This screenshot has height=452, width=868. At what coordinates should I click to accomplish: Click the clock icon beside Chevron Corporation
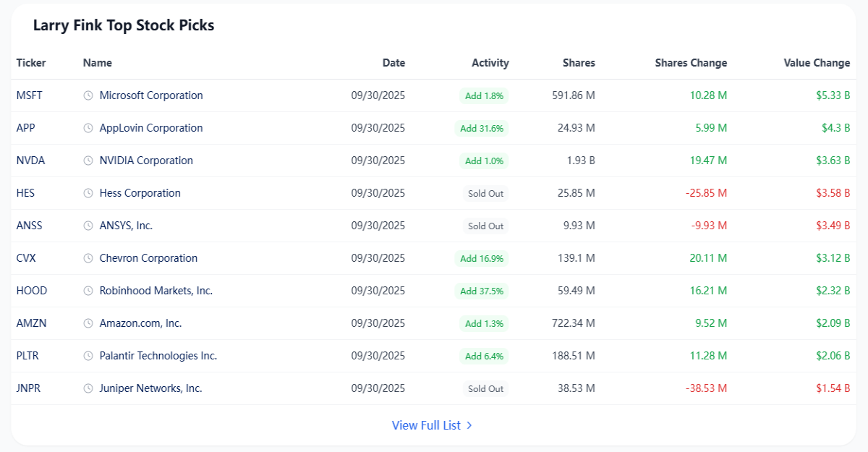pos(88,258)
